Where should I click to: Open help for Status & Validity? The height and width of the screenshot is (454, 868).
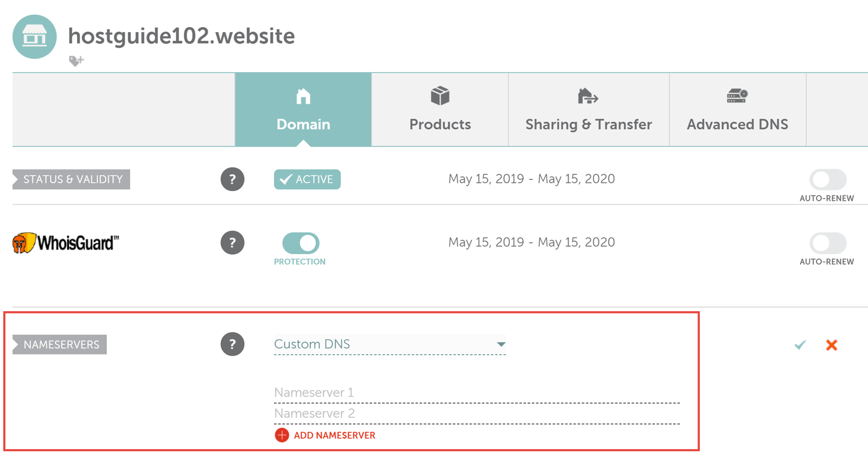[x=232, y=179]
